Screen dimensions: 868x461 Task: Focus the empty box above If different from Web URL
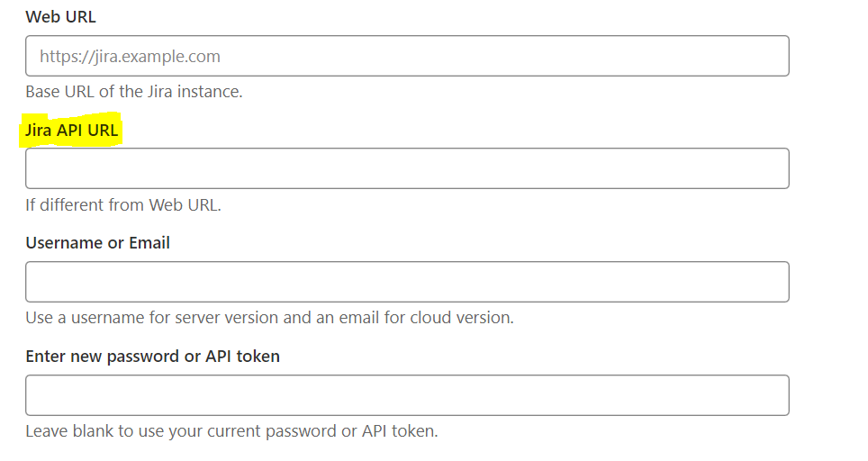[407, 168]
